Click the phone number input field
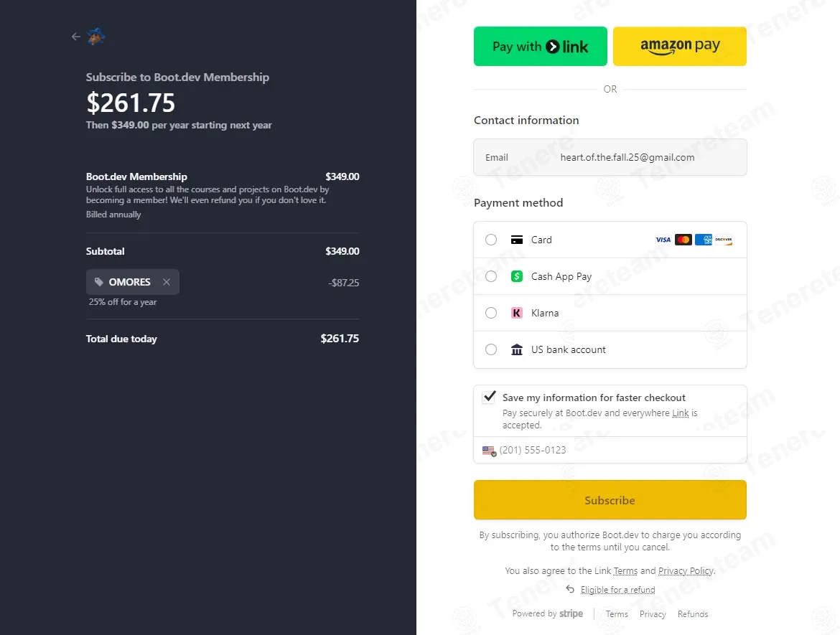This screenshot has height=635, width=840. [617, 450]
